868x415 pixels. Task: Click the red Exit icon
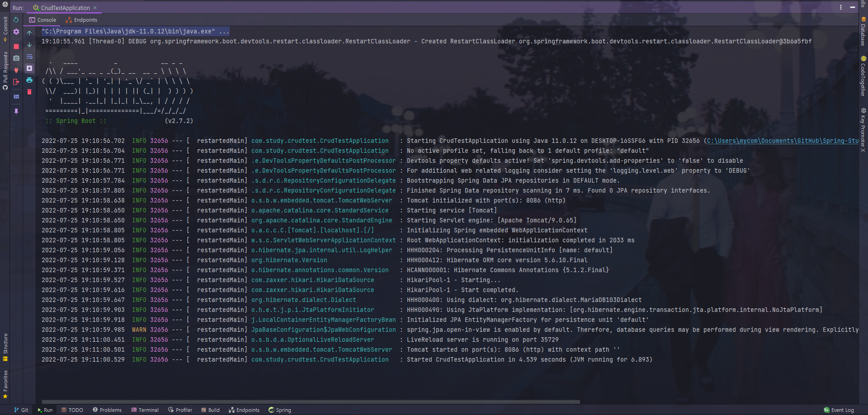(x=16, y=82)
